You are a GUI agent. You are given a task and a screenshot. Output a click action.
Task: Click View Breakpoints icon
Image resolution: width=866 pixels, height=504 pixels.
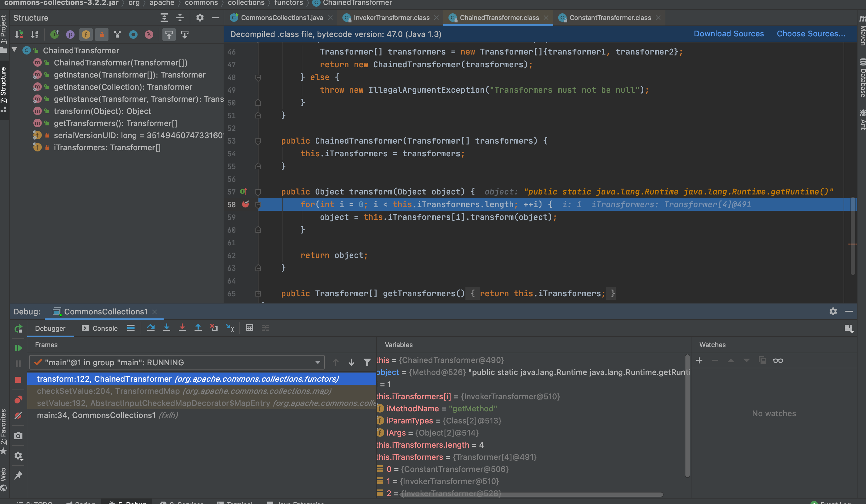(18, 399)
